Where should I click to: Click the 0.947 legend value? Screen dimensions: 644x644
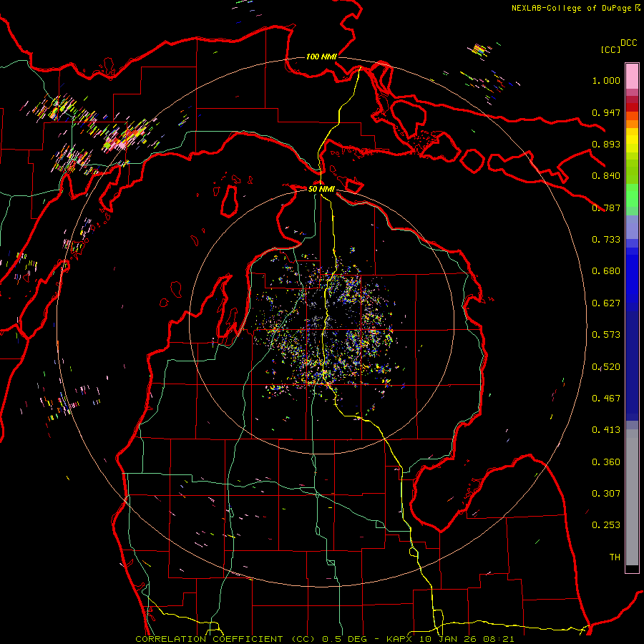[606, 112]
